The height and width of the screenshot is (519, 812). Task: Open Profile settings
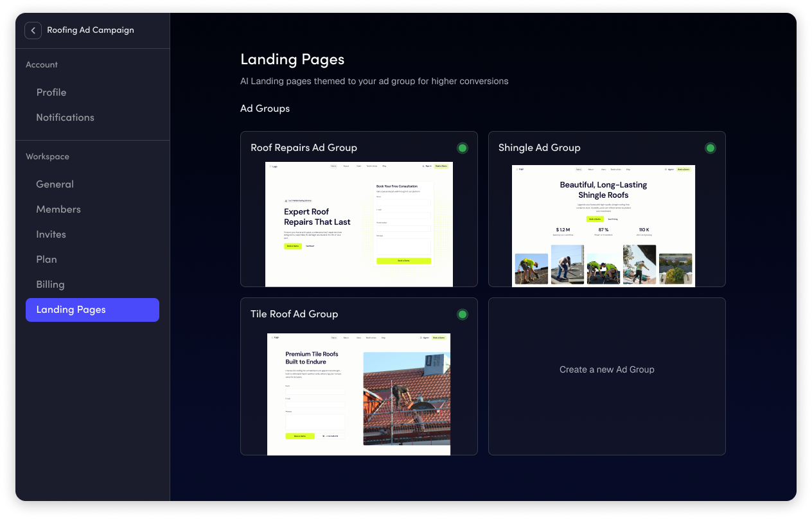(51, 92)
